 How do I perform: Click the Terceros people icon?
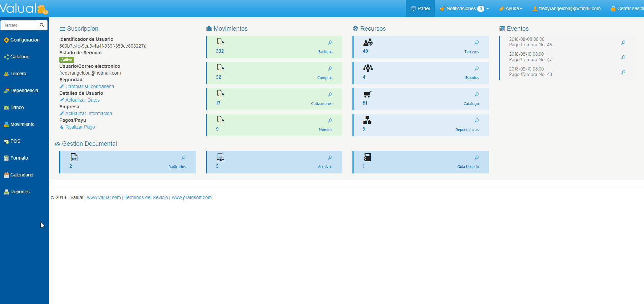point(368,43)
